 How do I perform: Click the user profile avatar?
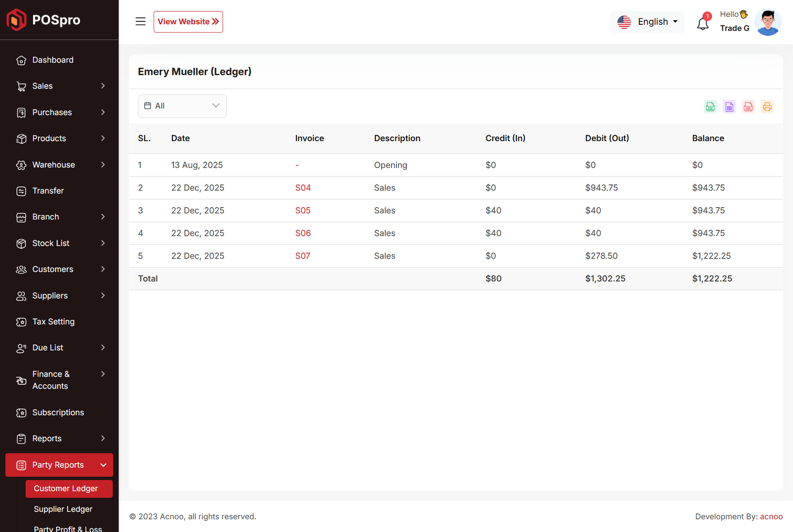pos(768,22)
